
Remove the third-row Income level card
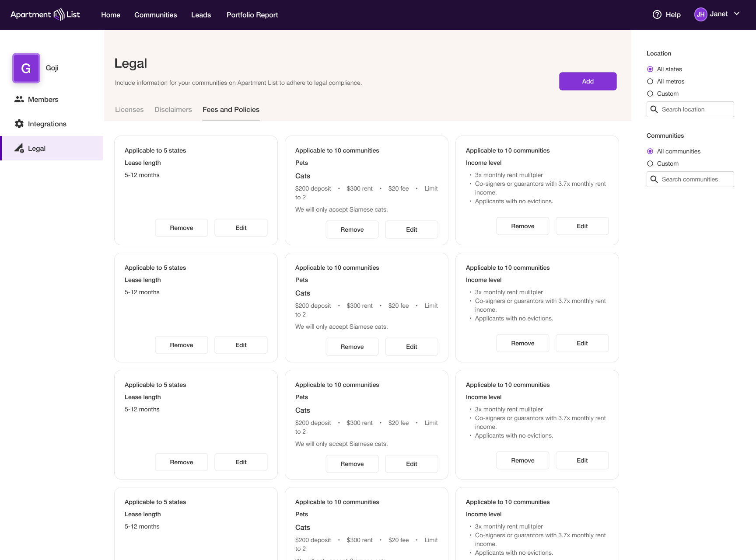[x=523, y=460]
